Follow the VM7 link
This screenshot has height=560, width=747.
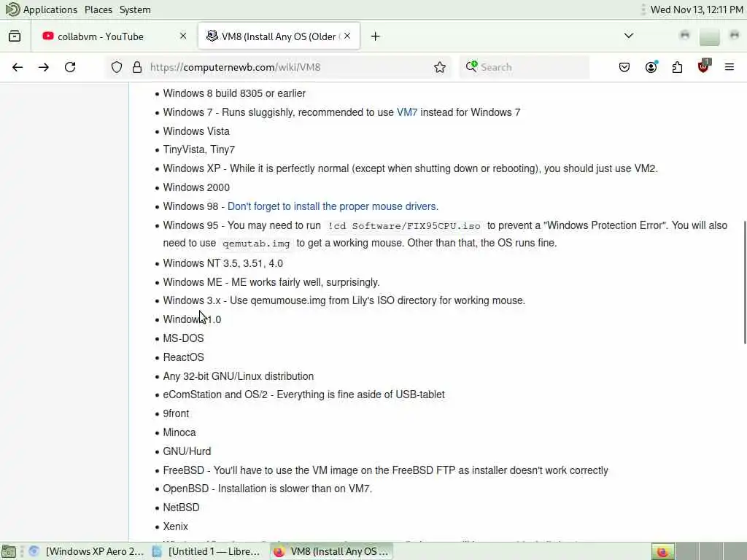tap(407, 112)
